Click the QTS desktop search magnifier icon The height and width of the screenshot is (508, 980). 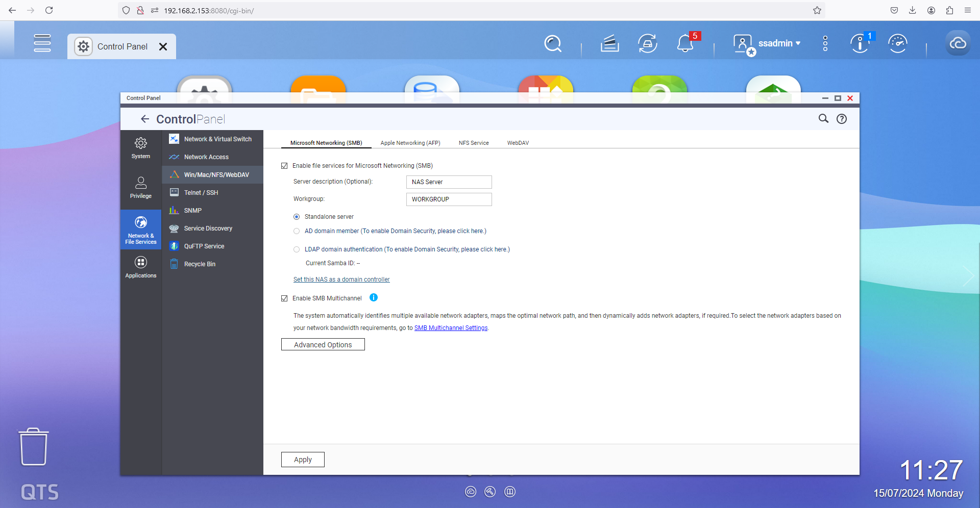point(553,43)
